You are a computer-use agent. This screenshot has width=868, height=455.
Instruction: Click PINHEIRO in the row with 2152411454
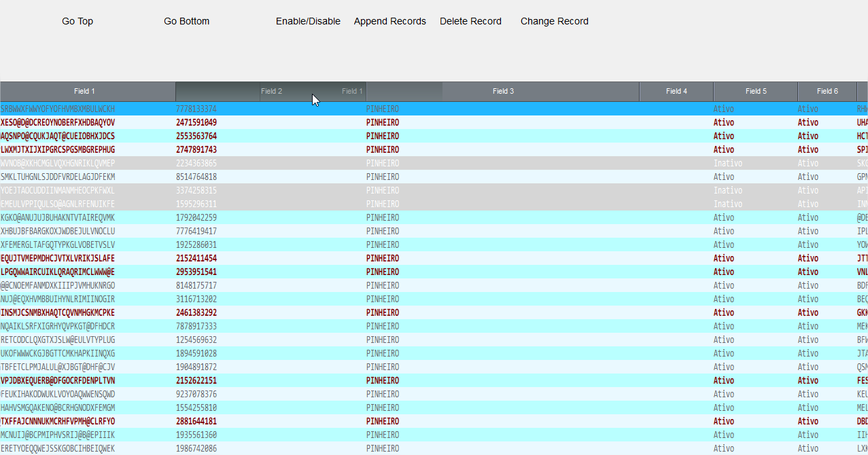(383, 258)
